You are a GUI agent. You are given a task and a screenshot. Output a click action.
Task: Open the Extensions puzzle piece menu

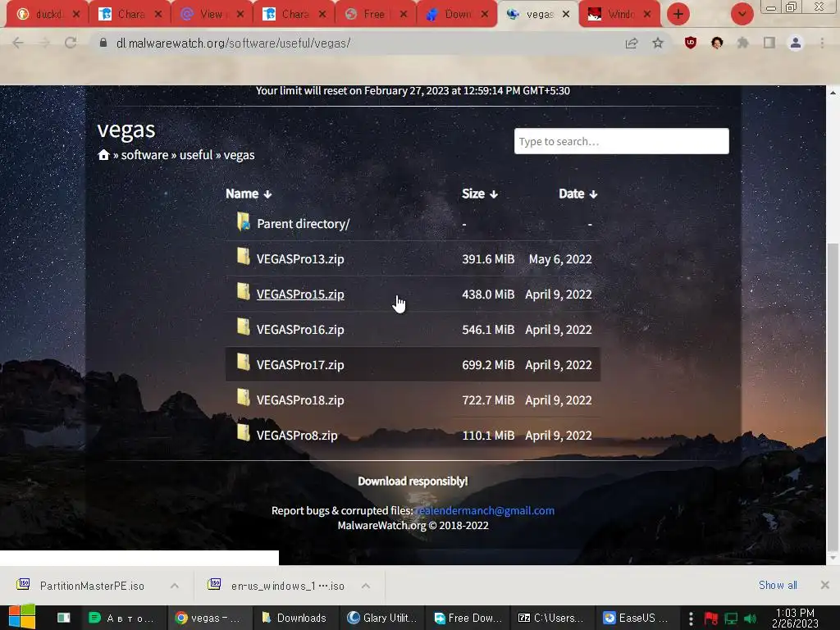743,43
